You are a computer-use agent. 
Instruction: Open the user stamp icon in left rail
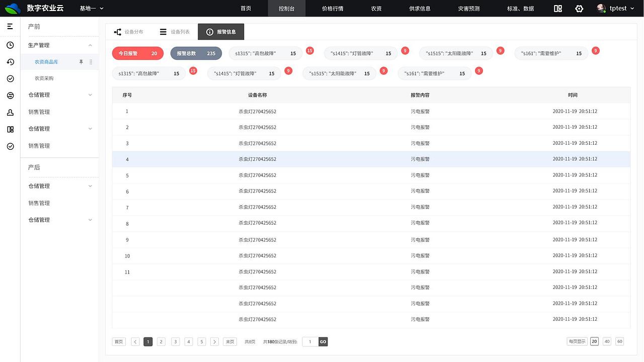tap(10, 112)
